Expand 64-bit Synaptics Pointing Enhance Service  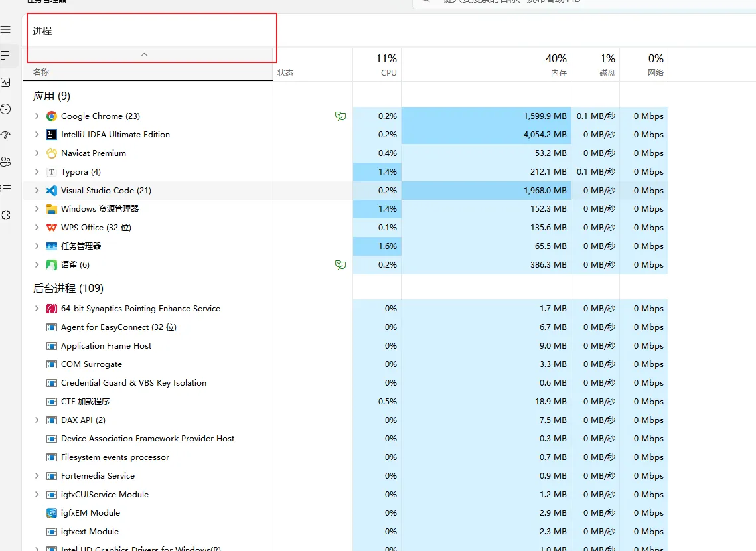[37, 309]
